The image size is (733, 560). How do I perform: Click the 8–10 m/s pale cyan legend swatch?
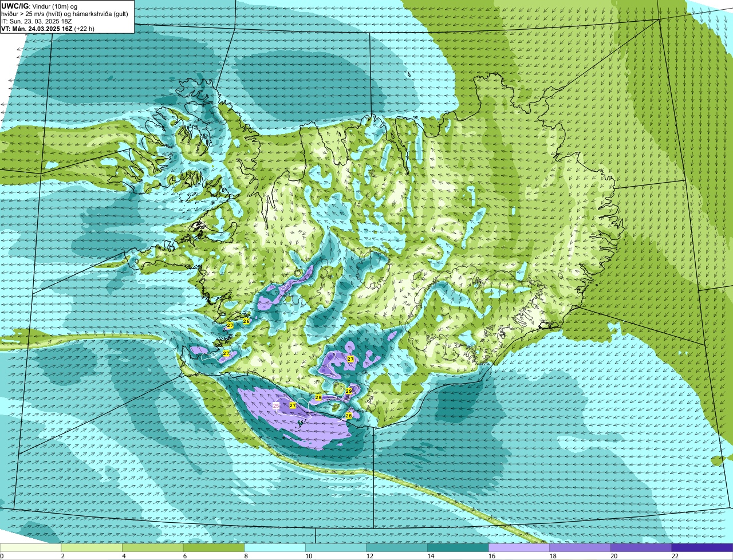click(275, 548)
